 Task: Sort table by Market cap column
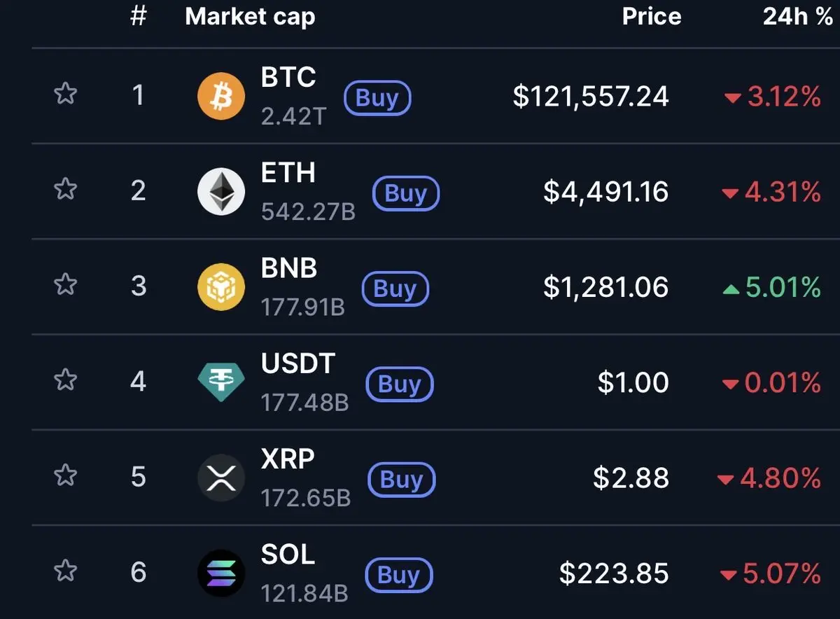(x=250, y=17)
